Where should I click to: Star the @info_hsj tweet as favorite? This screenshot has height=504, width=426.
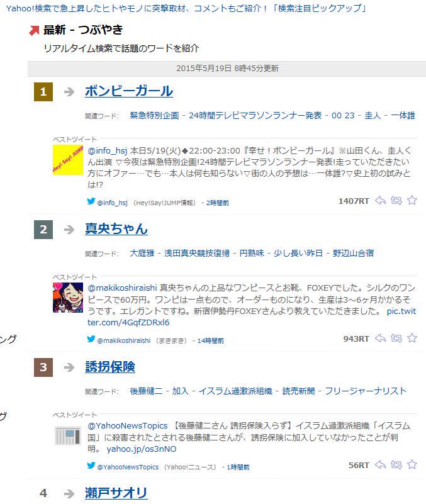click(x=412, y=200)
